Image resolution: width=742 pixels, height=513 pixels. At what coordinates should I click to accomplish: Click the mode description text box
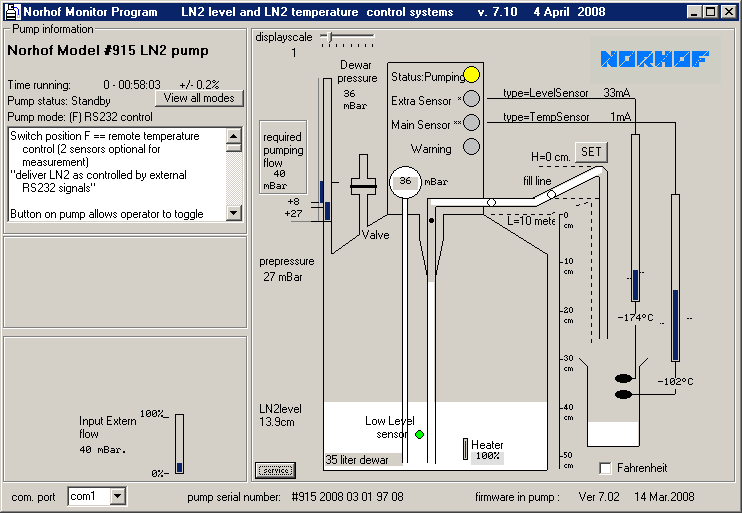[117, 174]
